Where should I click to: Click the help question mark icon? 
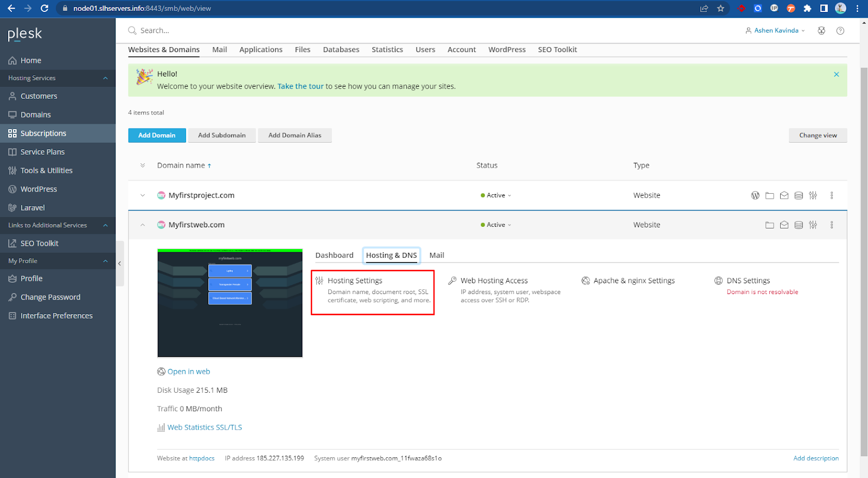pos(840,31)
